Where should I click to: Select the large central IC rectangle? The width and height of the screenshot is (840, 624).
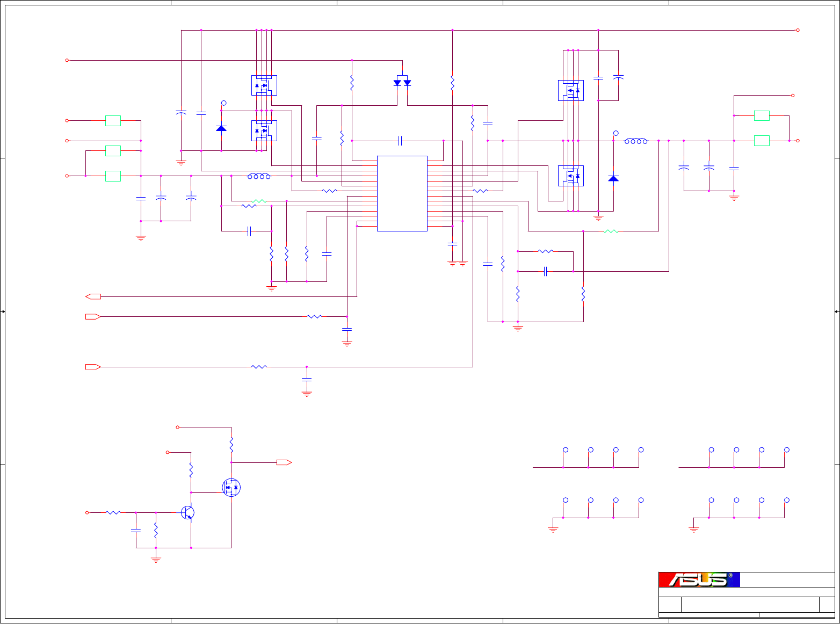pyautogui.click(x=402, y=193)
